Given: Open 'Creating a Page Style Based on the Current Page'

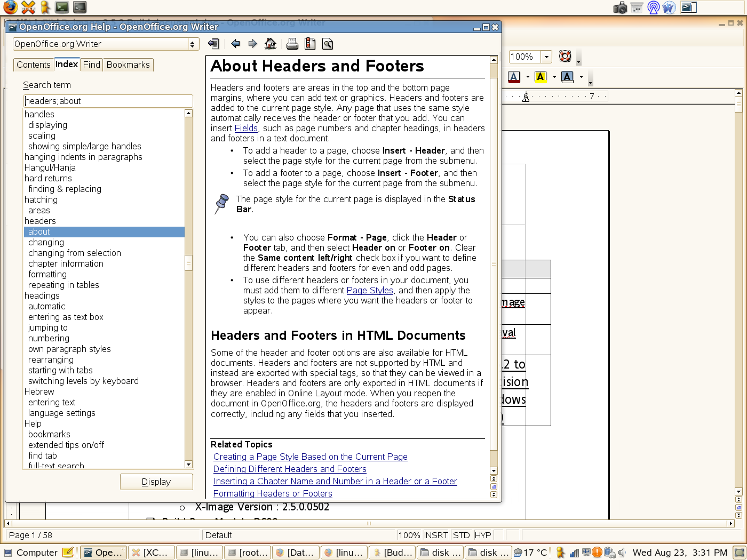Looking at the screenshot, I should coord(311,457).
